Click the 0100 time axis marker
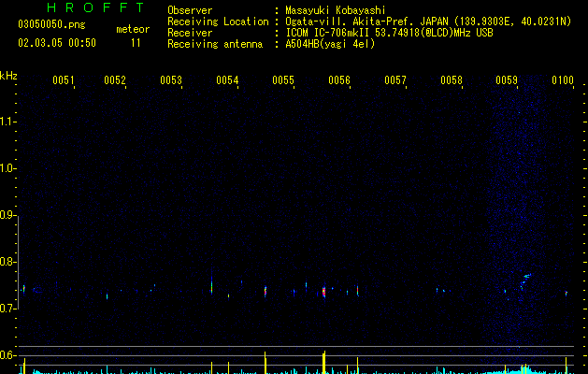The width and height of the screenshot is (588, 374). 563,79
